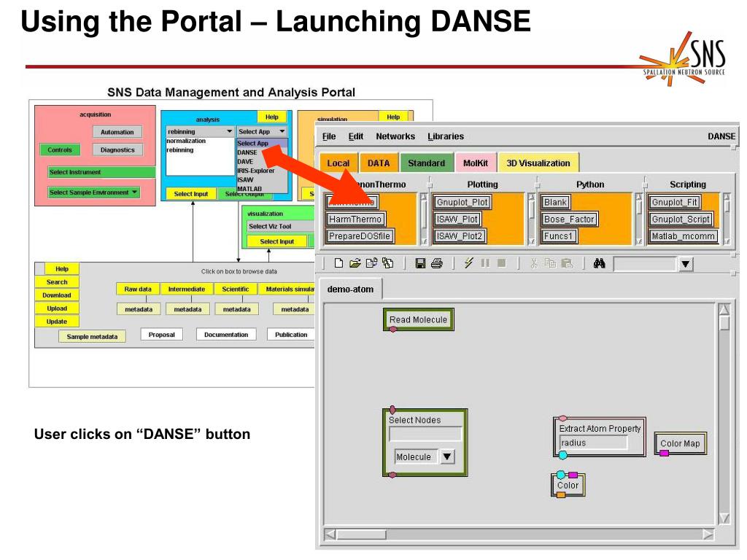
Task: Open the Molecule dropdown in Select Nodes
Action: pyautogui.click(x=447, y=456)
